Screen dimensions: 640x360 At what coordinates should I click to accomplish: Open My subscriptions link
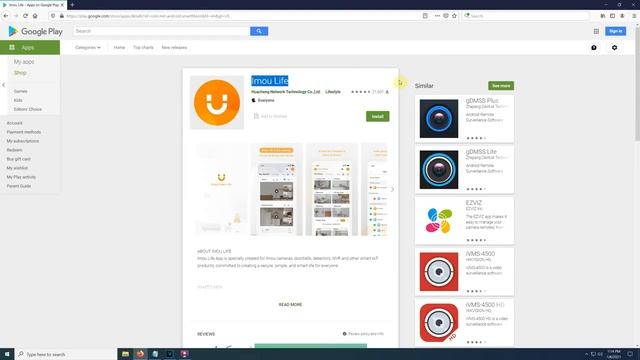(22, 141)
